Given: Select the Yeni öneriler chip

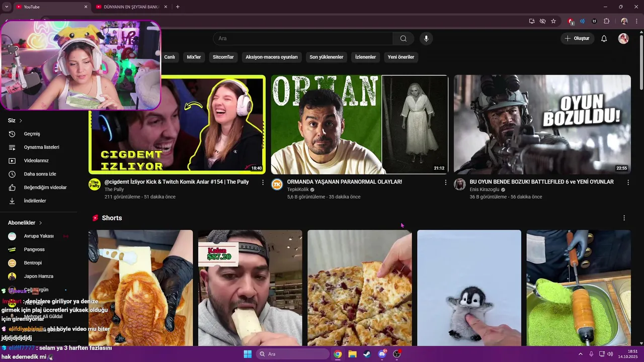Looking at the screenshot, I should (401, 57).
